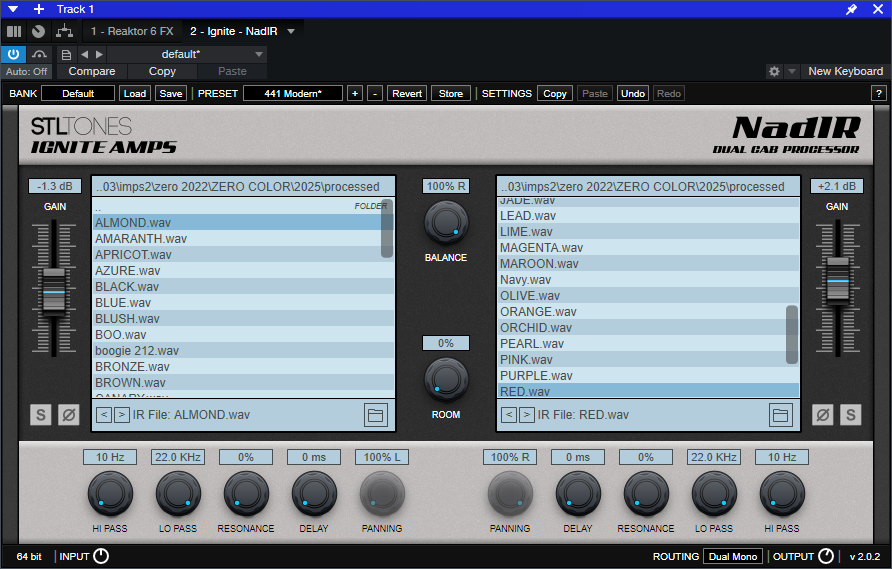
Task: Click New Keyboard label
Action: tap(845, 72)
